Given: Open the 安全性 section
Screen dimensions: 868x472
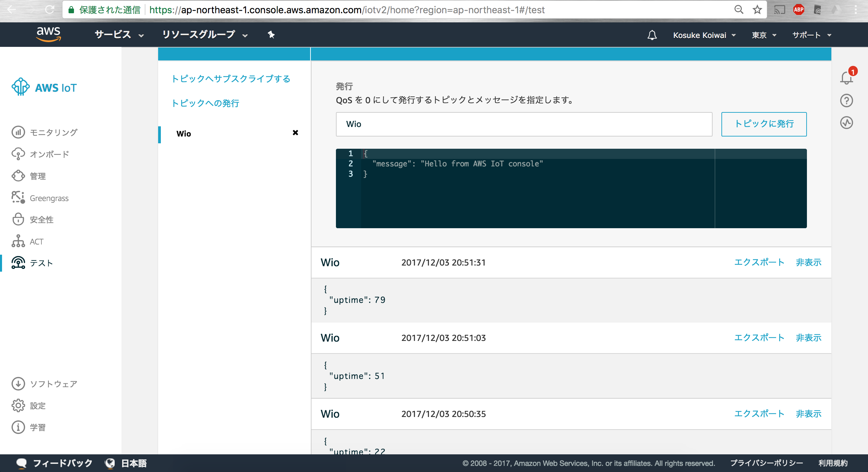Looking at the screenshot, I should [x=41, y=220].
